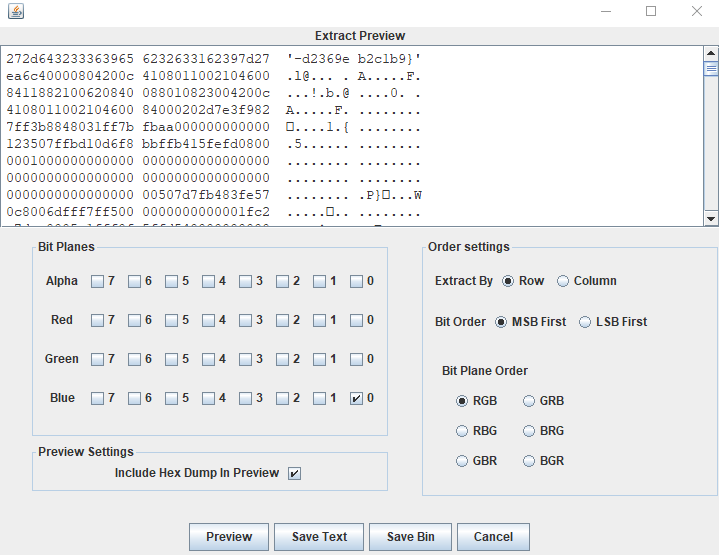Select BGR bit plane order
The width and height of the screenshot is (719, 555).
[x=529, y=461]
